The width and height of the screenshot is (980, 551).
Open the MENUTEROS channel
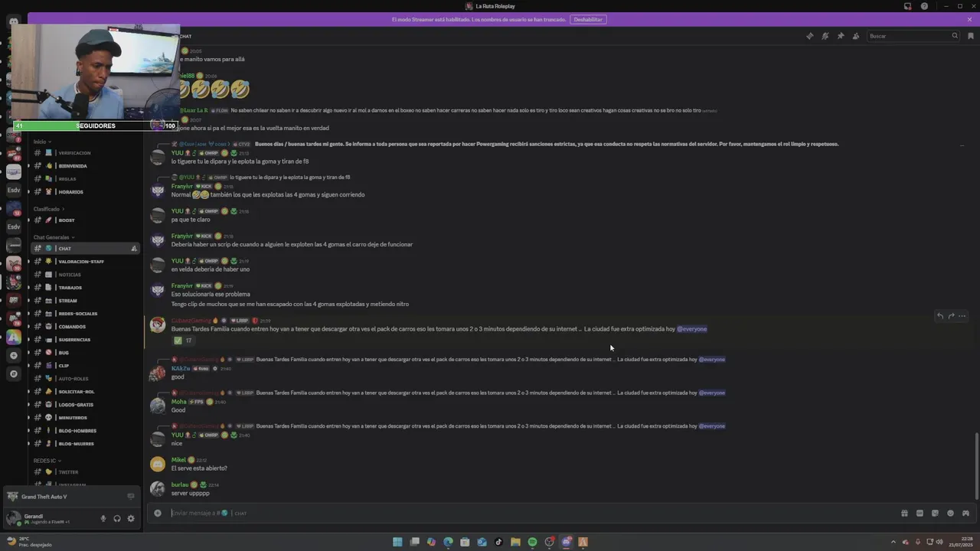coord(84,418)
